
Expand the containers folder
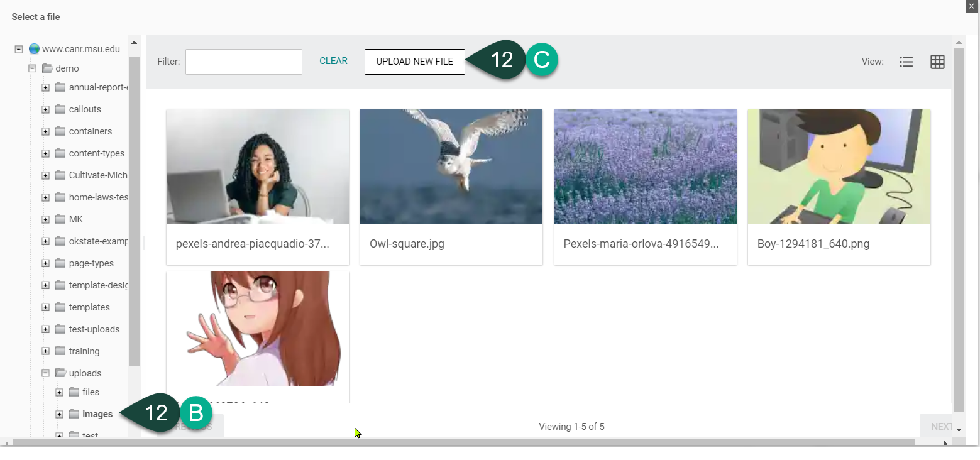point(45,131)
